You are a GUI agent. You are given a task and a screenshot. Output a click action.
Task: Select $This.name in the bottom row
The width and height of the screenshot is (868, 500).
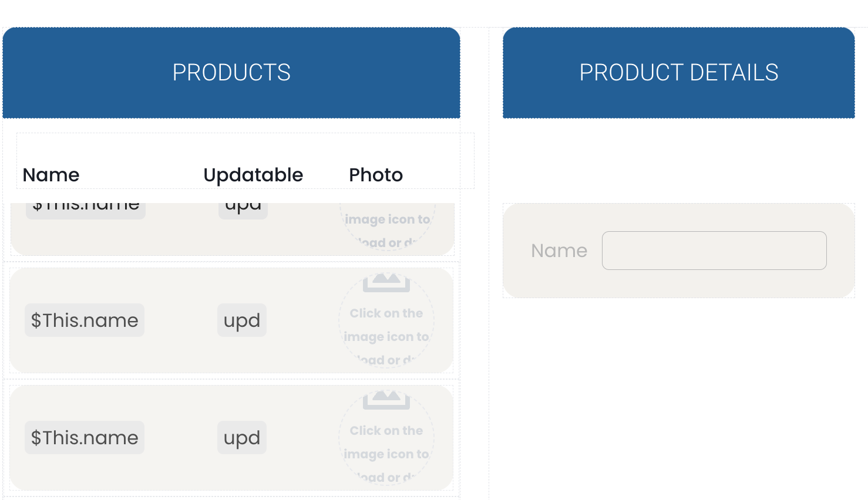85,438
